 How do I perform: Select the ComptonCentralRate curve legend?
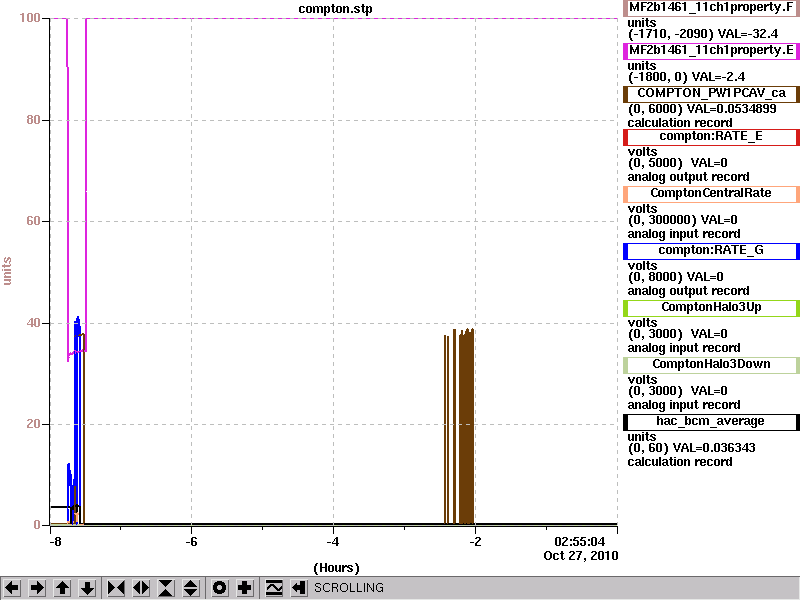point(711,194)
